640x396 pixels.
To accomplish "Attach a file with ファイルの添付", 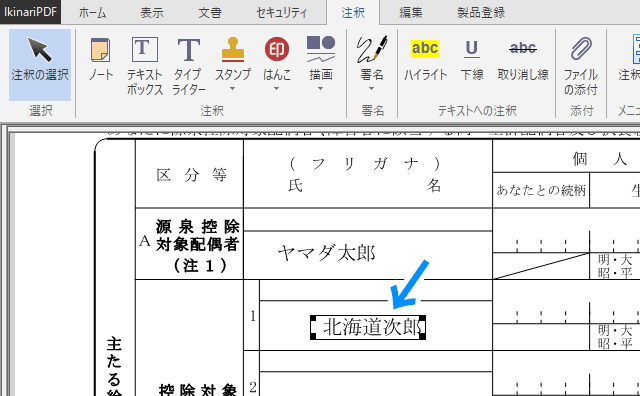I will (581, 65).
